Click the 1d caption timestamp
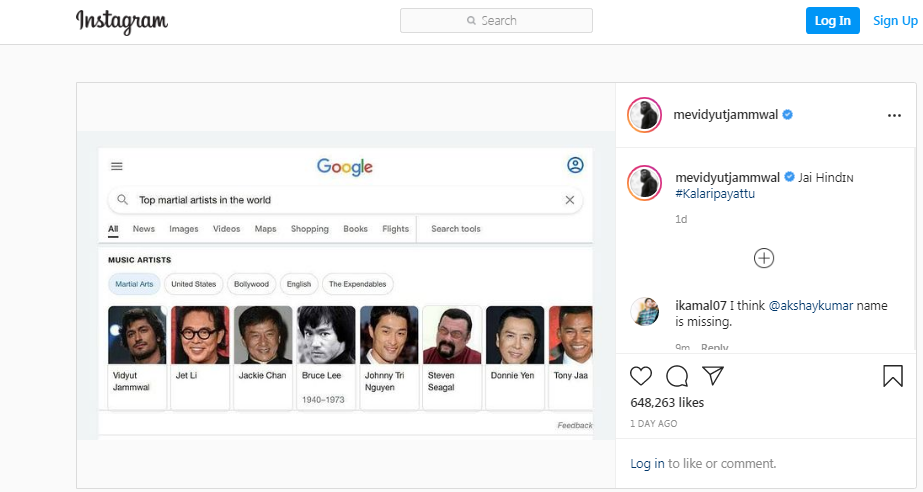 click(x=681, y=220)
